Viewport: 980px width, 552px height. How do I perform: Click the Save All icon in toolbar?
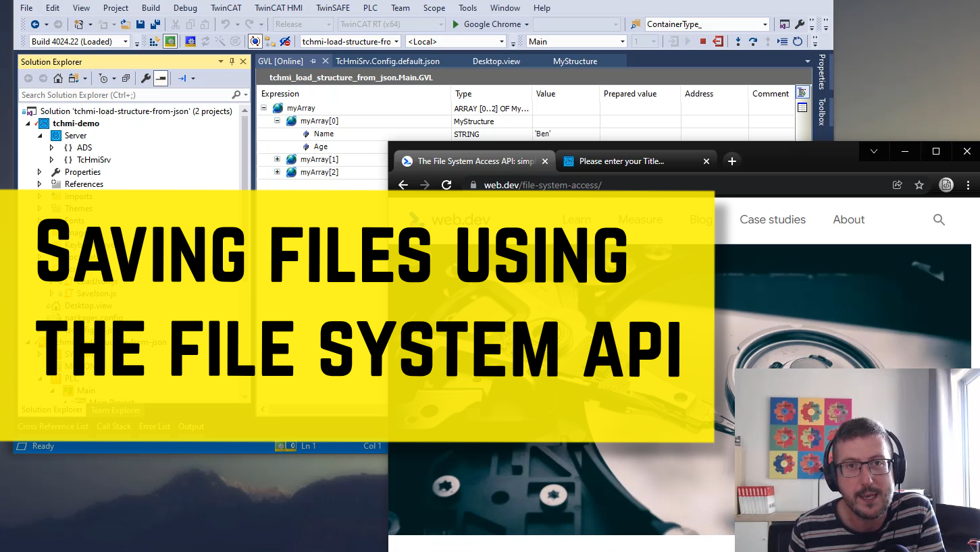point(155,24)
